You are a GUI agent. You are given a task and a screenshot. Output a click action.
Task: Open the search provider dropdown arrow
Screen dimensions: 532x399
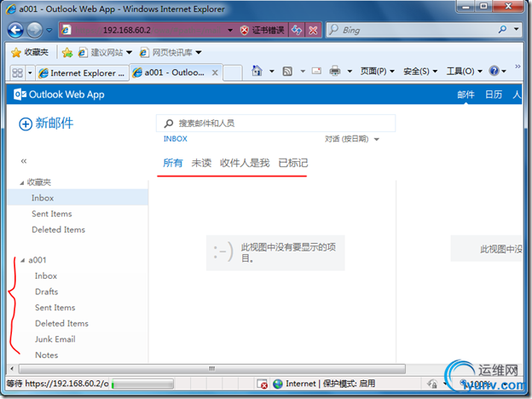[516, 30]
